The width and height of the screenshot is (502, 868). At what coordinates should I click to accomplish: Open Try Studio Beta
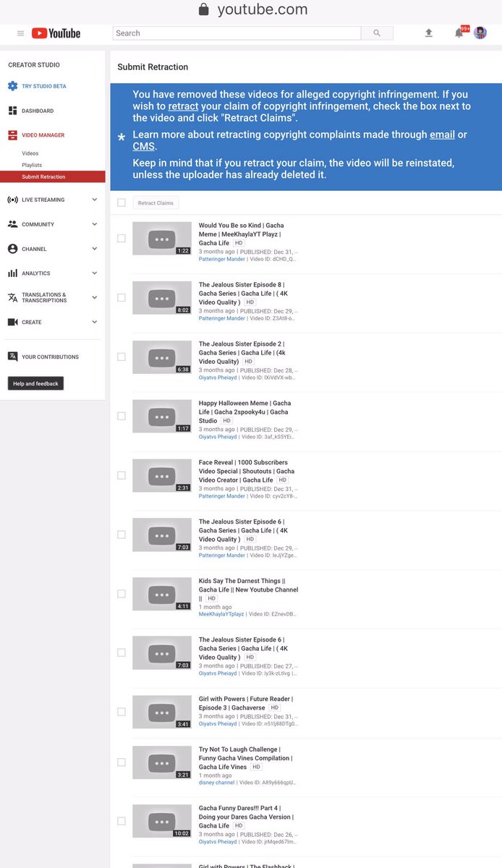[44, 86]
